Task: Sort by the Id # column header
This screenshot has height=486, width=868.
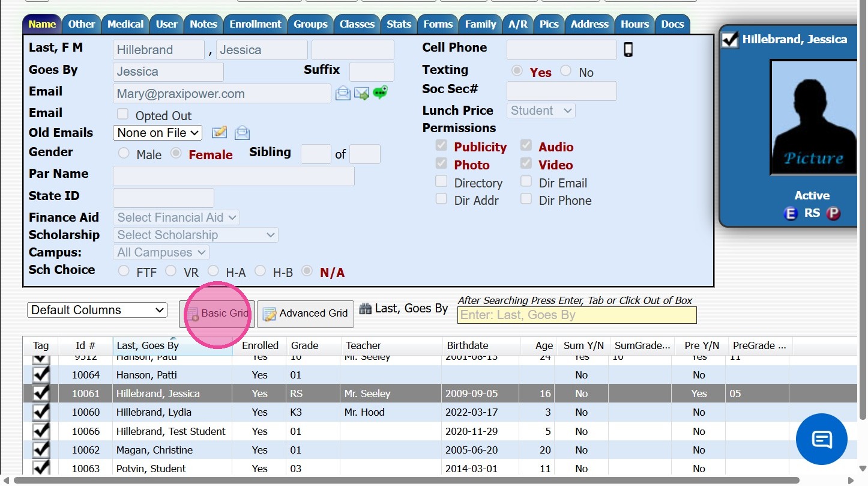Action: [85, 345]
